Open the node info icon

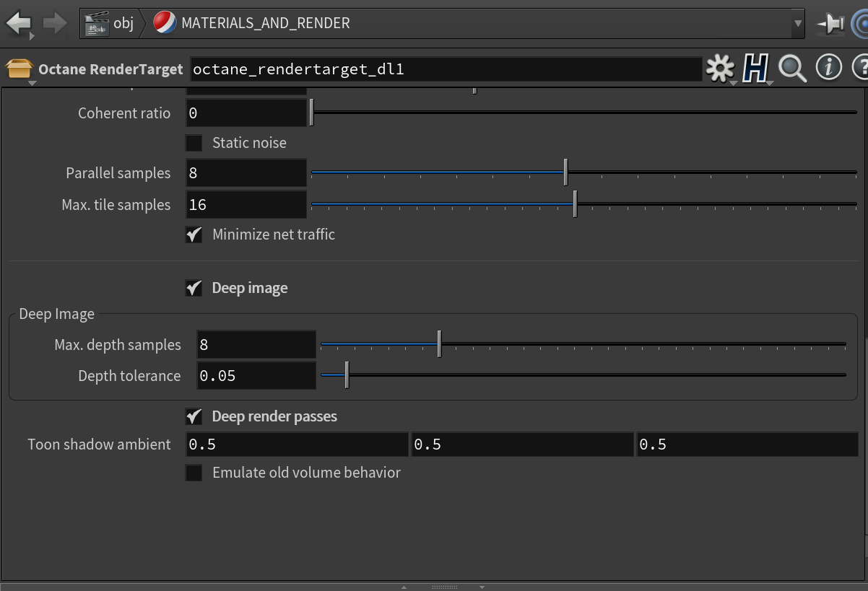(828, 68)
